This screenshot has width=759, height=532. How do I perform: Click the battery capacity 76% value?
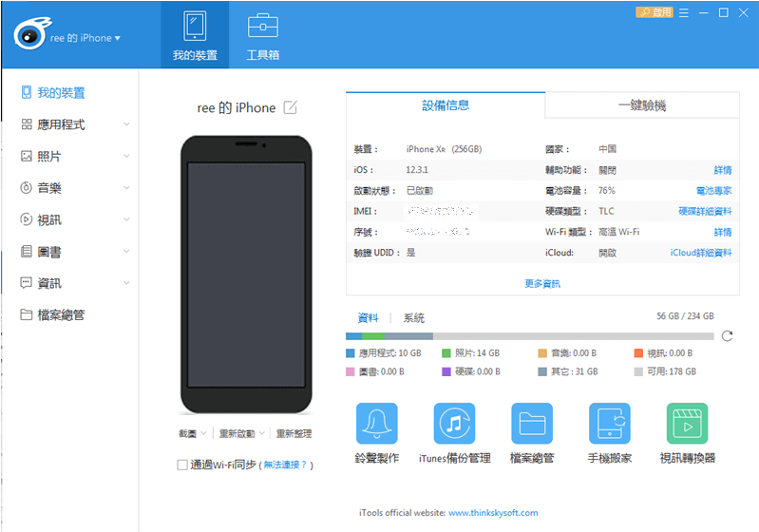tap(606, 191)
